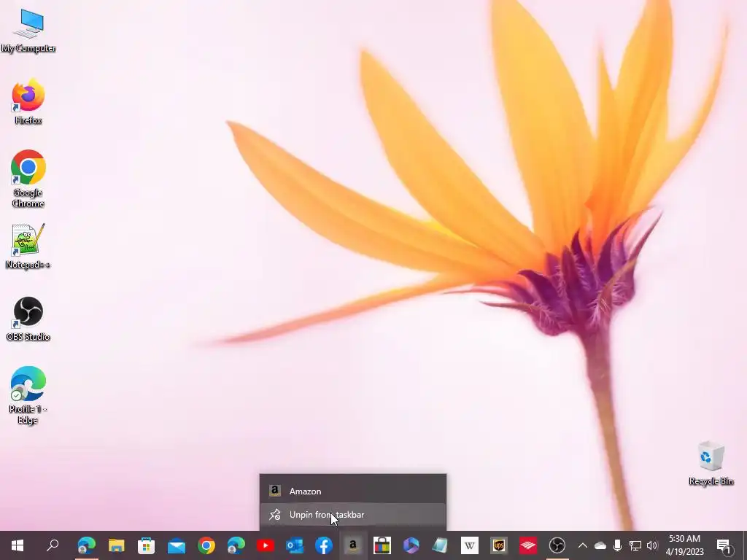Open the volume speaker control
The width and height of the screenshot is (747, 560).
pyautogui.click(x=652, y=545)
